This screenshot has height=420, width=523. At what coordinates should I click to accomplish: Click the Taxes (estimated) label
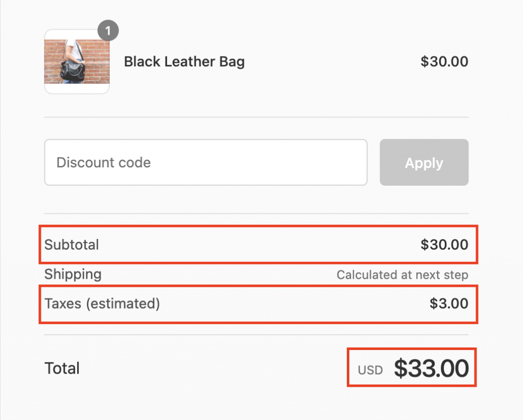pos(102,304)
